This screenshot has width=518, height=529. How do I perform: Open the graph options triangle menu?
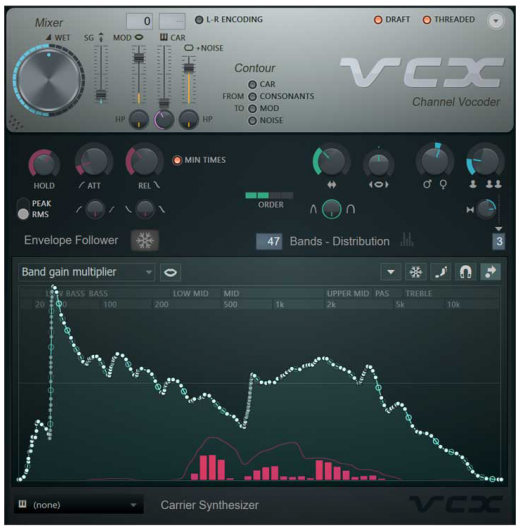[x=390, y=272]
